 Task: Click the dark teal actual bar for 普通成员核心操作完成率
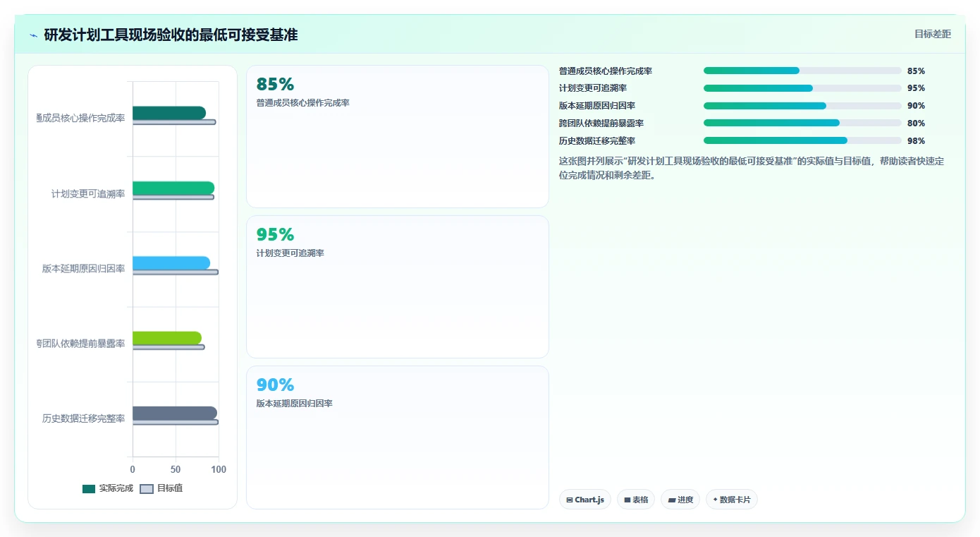pos(169,113)
